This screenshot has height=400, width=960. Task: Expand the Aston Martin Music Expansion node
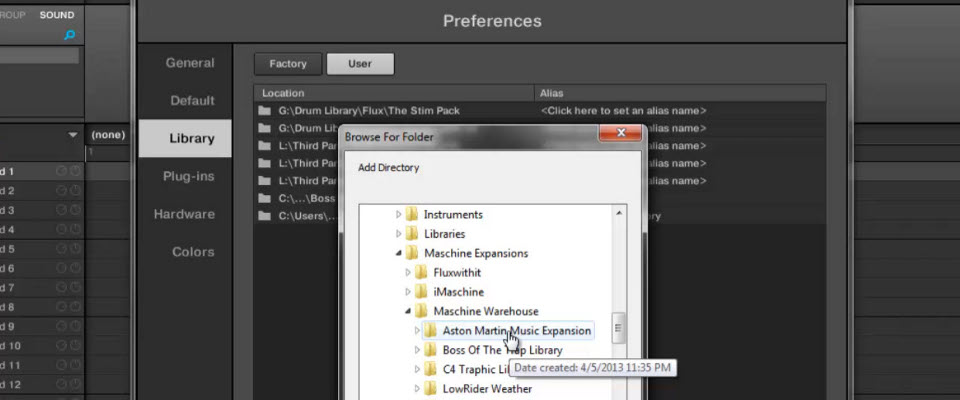pos(418,331)
